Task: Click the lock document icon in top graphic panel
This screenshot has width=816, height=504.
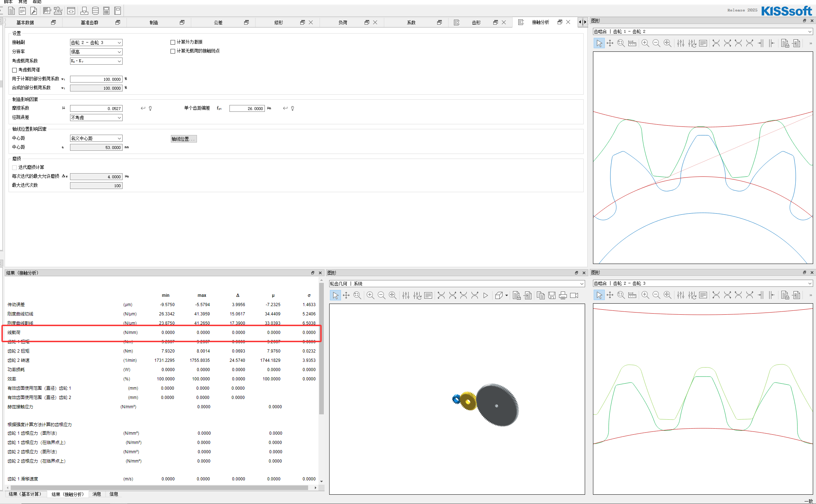Action: coord(785,43)
